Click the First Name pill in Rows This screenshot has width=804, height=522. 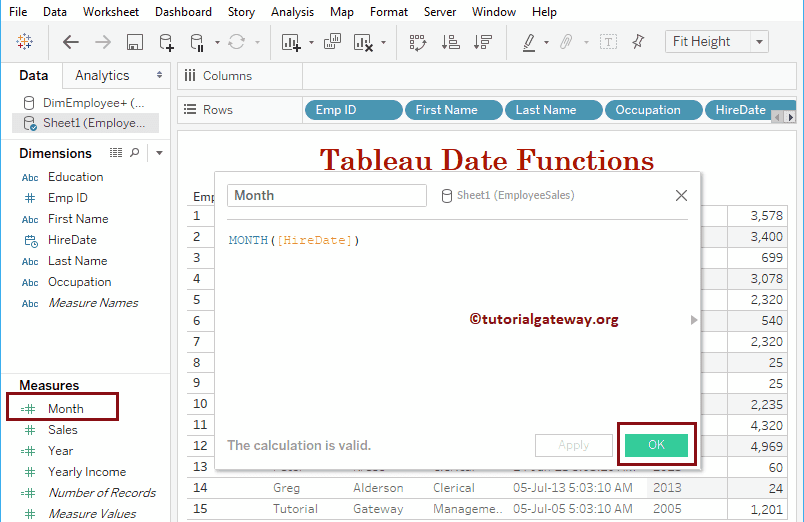[453, 110]
